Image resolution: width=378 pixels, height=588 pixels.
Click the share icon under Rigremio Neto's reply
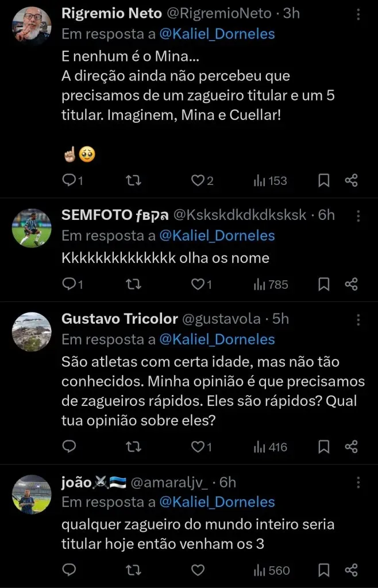pos(352,180)
